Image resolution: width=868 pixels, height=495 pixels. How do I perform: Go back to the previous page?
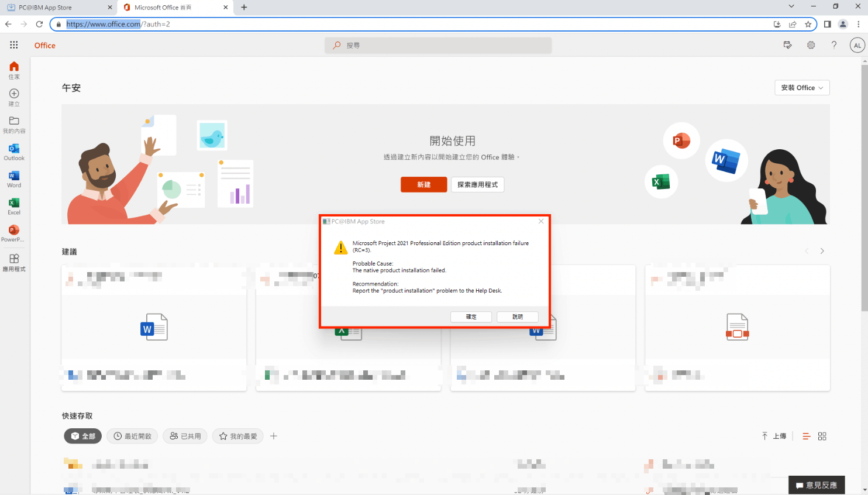coord(8,24)
